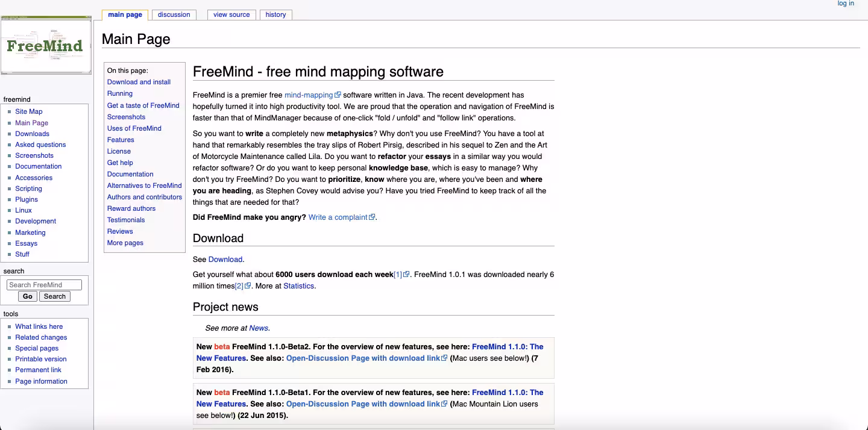Switch to the discussion tab
This screenshot has width=868, height=430.
(x=174, y=14)
